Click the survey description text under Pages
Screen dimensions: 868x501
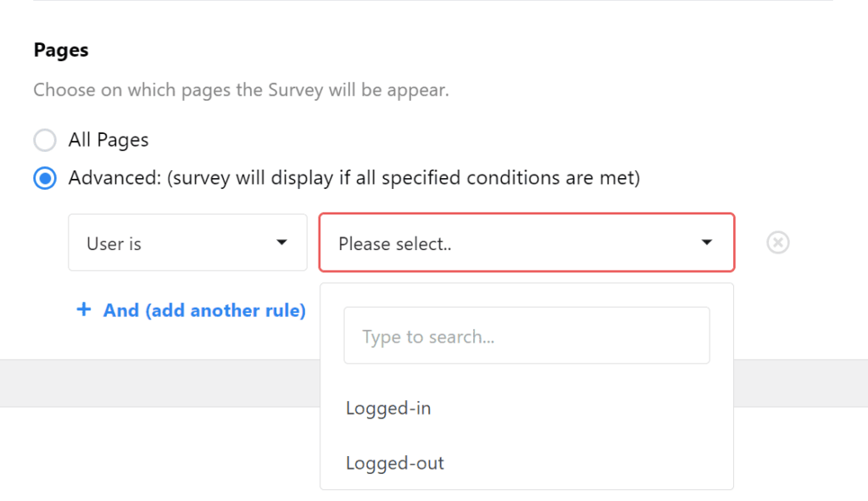tap(242, 90)
